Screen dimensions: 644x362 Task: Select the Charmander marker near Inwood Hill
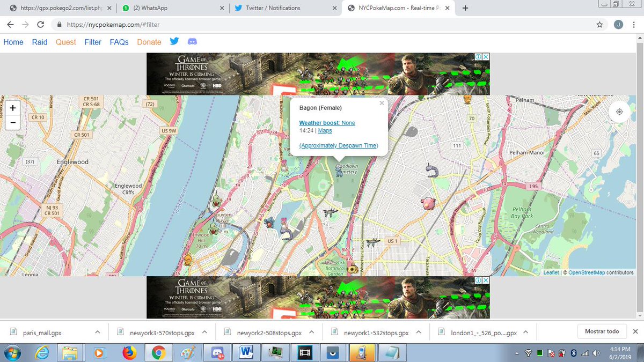click(187, 260)
